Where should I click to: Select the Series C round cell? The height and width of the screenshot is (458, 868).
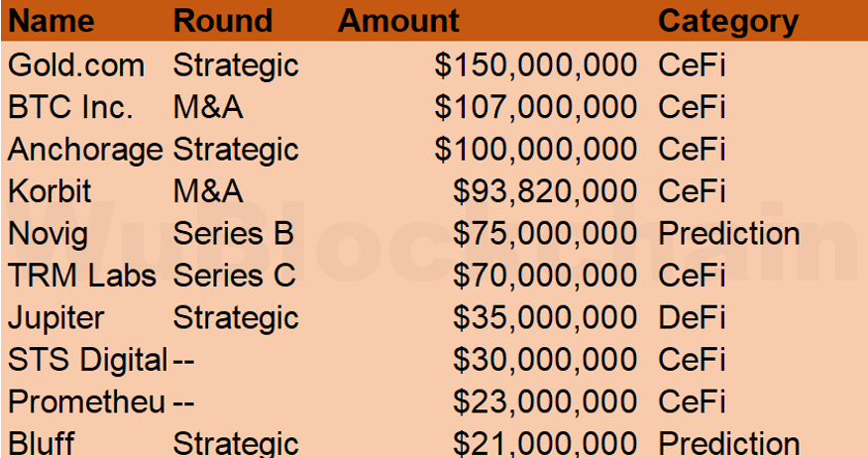[x=234, y=276]
